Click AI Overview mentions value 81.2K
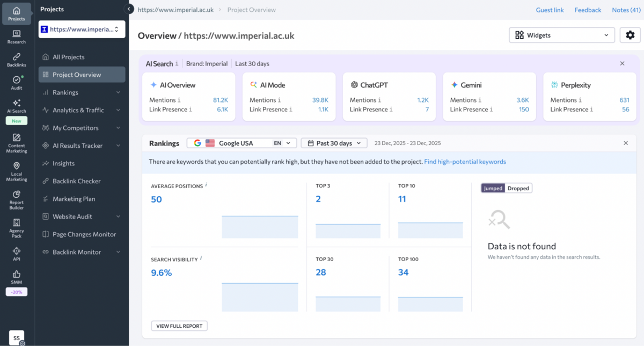644x346 pixels. [221, 100]
